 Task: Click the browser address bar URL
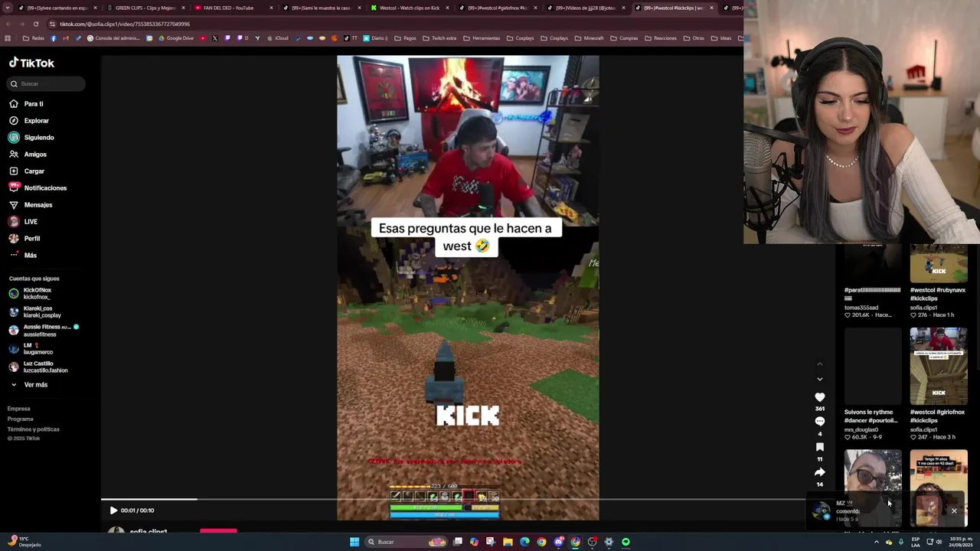pyautogui.click(x=125, y=24)
